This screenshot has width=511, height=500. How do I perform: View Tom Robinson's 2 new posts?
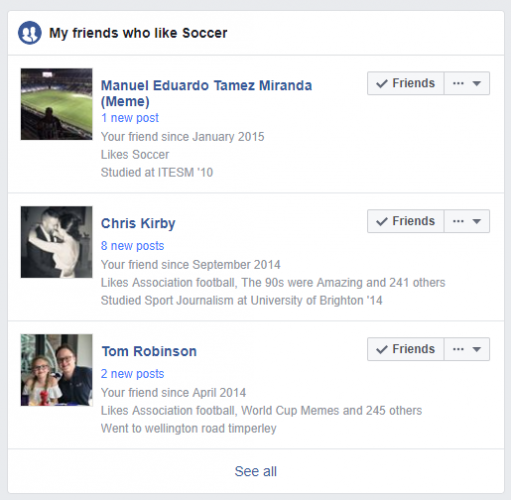tap(132, 374)
